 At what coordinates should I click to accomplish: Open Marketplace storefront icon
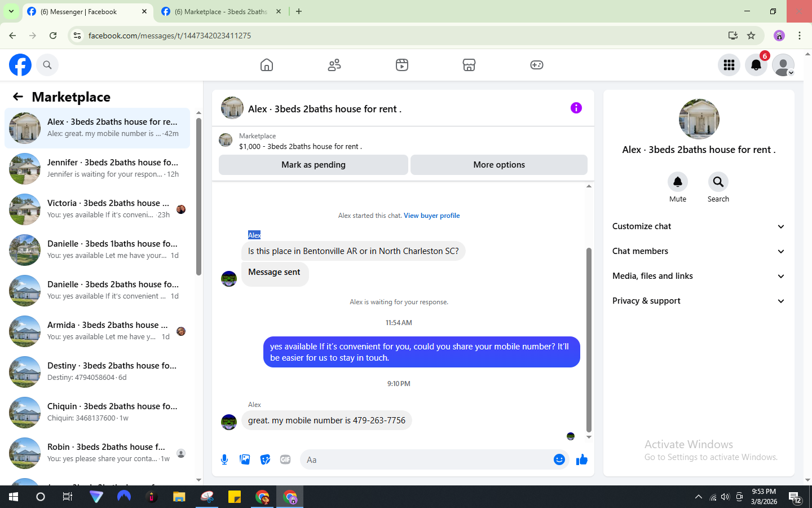point(469,65)
